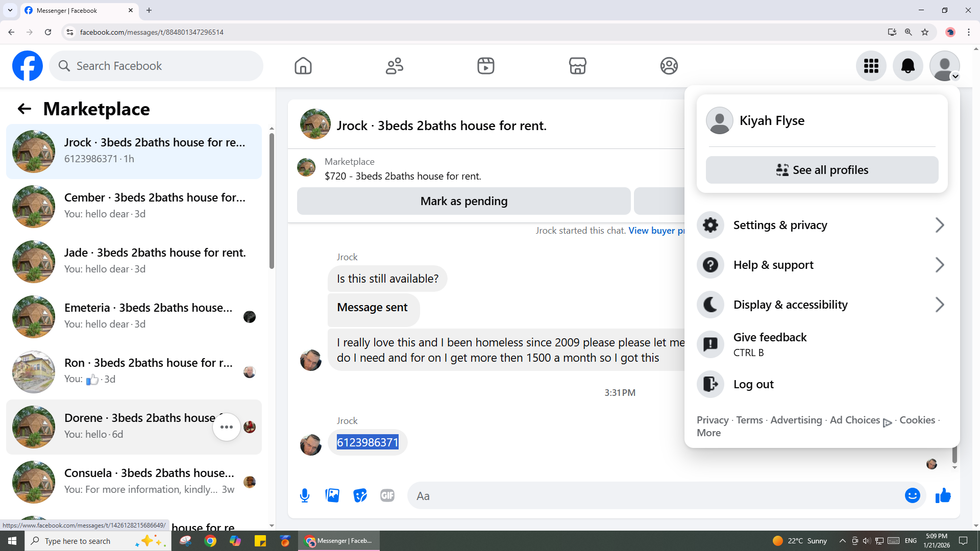
Task: Expand Help & support submenu
Action: coord(822,265)
